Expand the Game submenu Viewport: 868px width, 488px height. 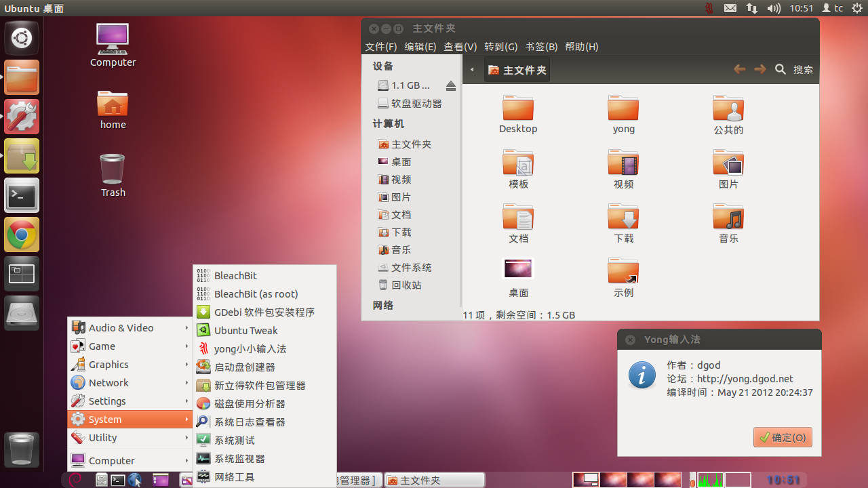point(130,346)
